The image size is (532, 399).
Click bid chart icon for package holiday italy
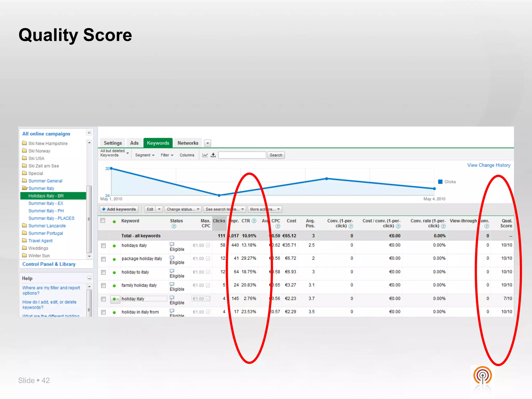208,258
